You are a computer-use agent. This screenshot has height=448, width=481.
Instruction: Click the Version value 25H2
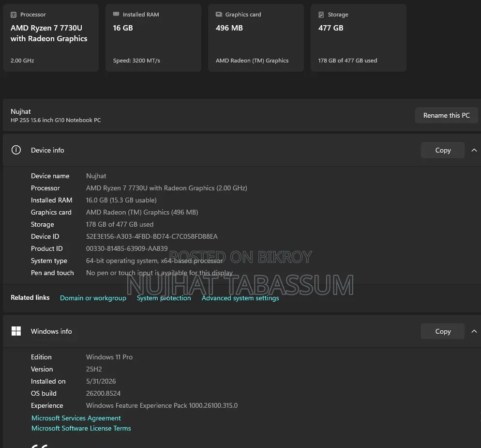click(x=94, y=369)
